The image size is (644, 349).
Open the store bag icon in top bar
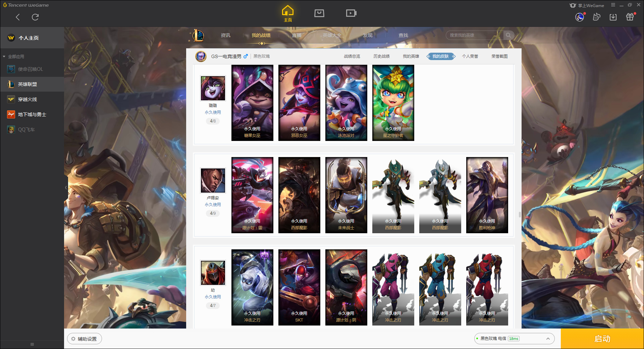[319, 13]
